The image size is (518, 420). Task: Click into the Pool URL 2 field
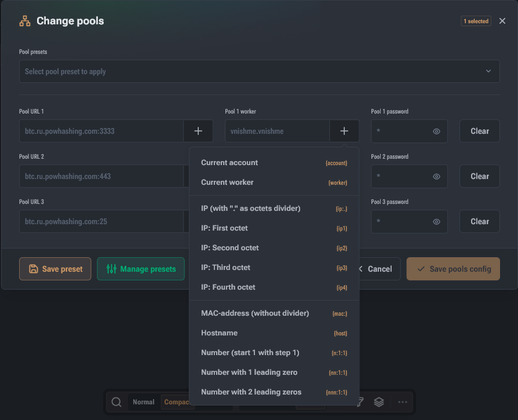click(101, 176)
